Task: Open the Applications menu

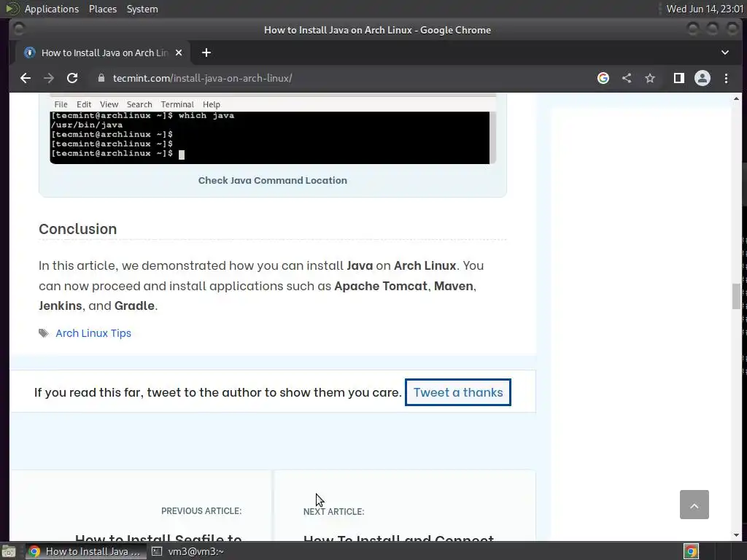Action: [52, 9]
